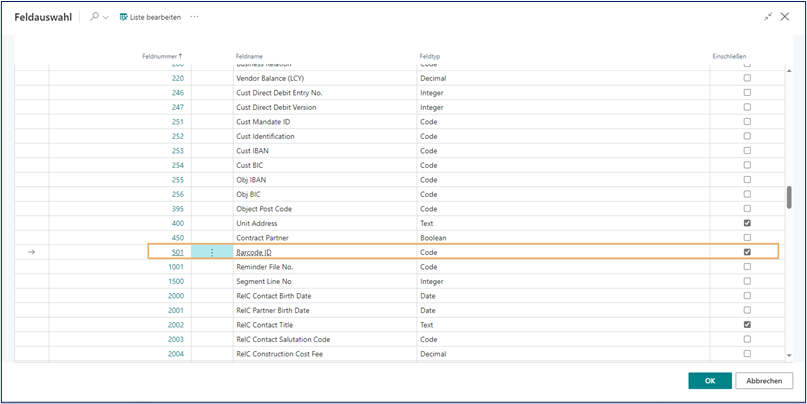Select the row arrow indicator for row 501

(31, 252)
